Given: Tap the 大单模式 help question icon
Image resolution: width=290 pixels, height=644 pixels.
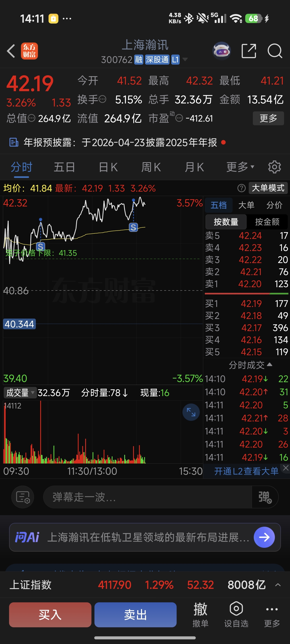Looking at the screenshot, I should pos(241,188).
